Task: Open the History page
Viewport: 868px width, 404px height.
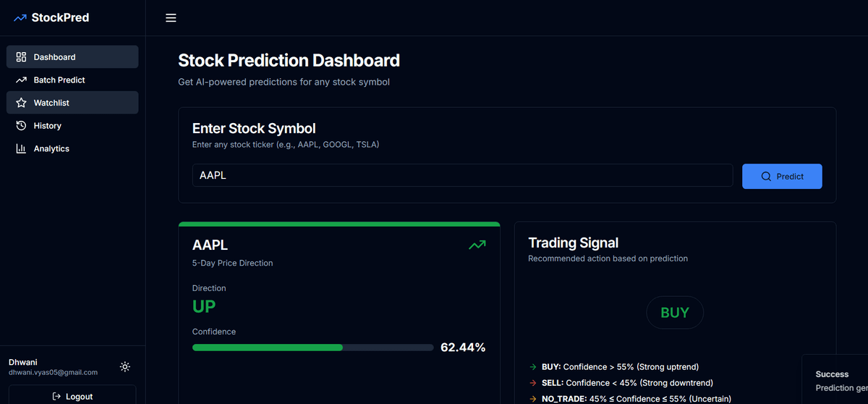Action: tap(48, 126)
